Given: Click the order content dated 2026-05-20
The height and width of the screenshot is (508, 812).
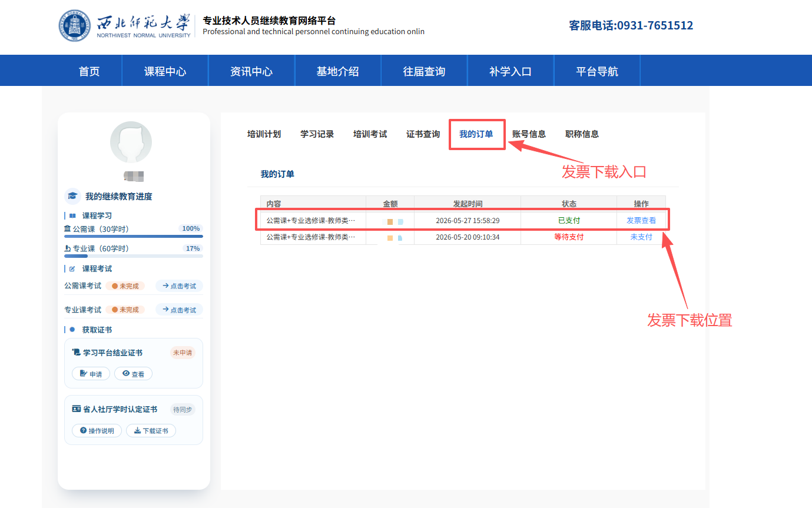Looking at the screenshot, I should 311,237.
